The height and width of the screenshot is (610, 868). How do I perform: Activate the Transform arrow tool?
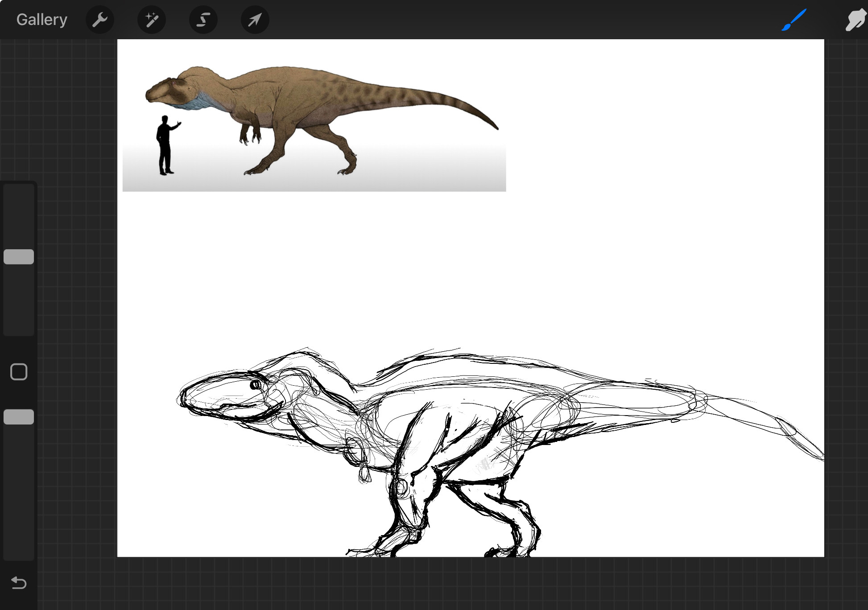coord(255,20)
